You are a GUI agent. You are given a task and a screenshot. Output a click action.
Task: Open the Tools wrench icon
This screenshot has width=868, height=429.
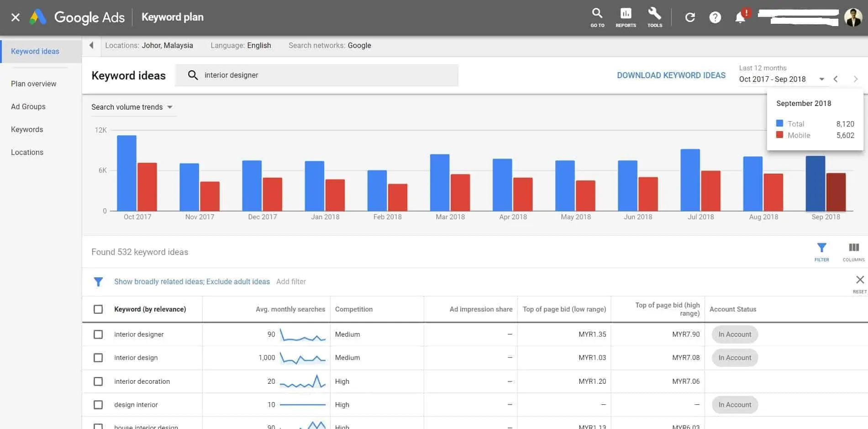click(x=655, y=17)
